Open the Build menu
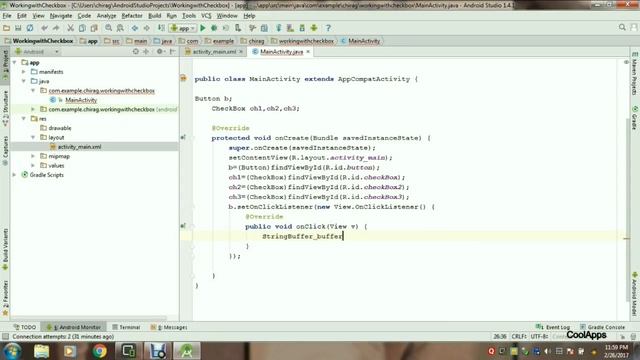Screen dimensions: 640x360 [154, 16]
